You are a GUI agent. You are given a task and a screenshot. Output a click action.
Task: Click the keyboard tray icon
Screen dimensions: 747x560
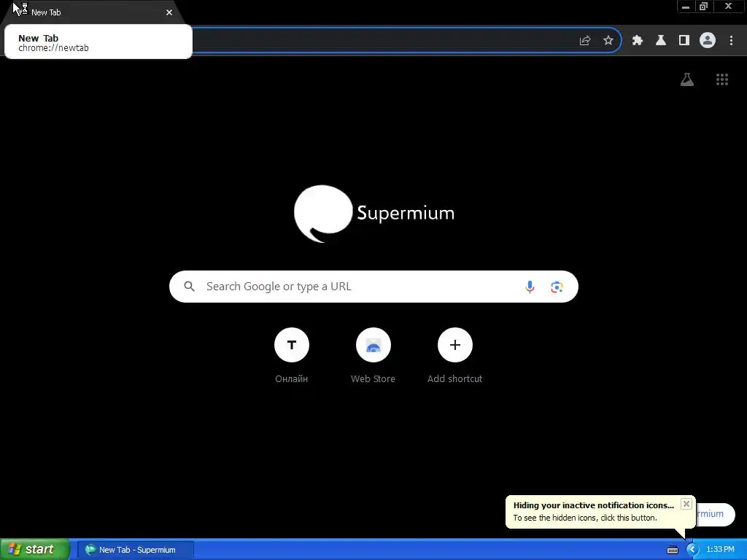(x=672, y=550)
